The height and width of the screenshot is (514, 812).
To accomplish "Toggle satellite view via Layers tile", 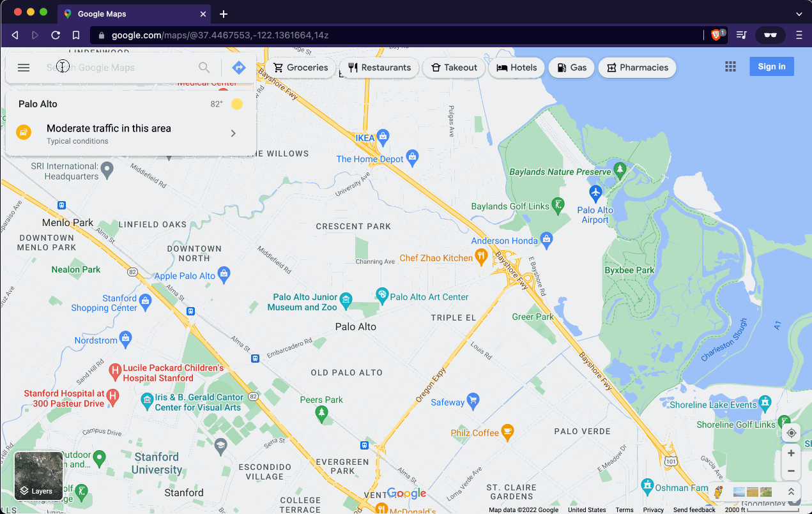I will pos(39,476).
